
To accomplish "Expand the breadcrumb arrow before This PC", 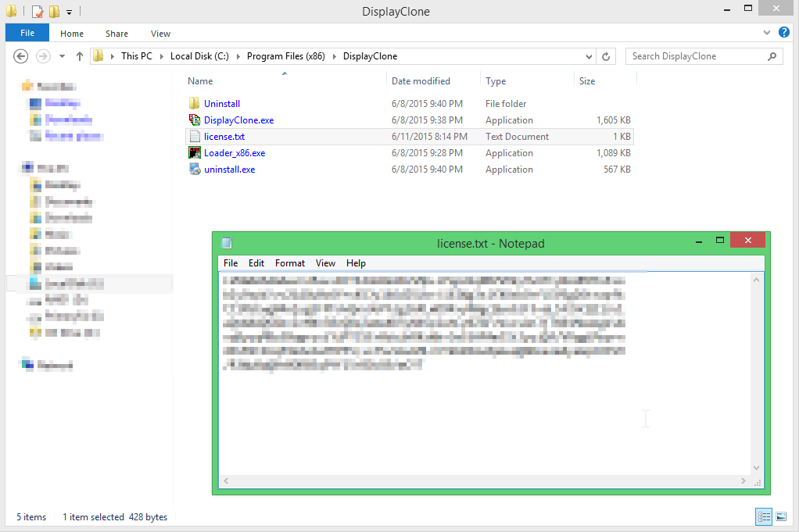I will [x=112, y=56].
